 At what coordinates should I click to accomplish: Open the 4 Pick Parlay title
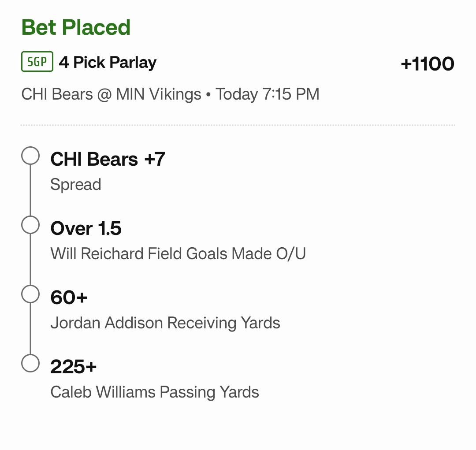[108, 63]
